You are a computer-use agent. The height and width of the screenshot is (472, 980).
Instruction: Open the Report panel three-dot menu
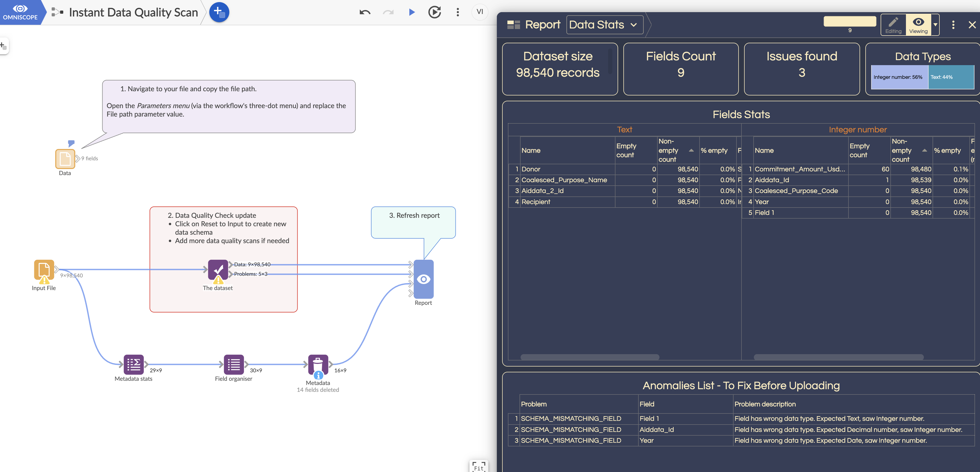pos(953,25)
